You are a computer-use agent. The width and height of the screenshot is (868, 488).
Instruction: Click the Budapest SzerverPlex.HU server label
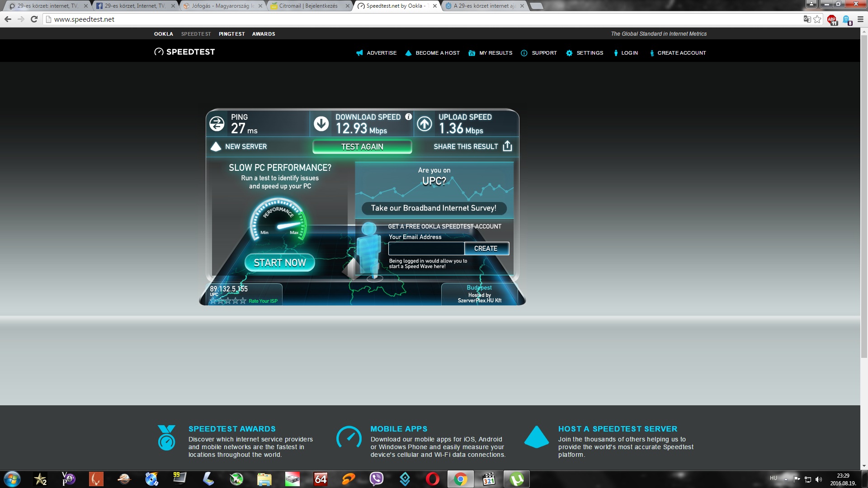479,294
